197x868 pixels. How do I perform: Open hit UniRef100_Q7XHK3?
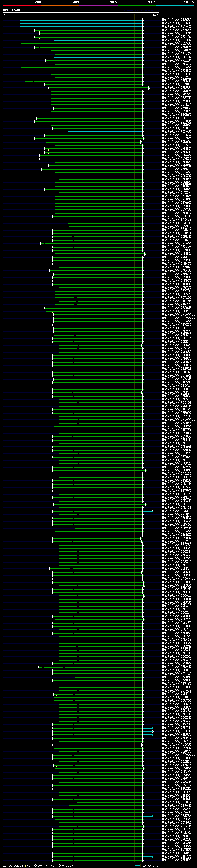pyautogui.click(x=177, y=71)
